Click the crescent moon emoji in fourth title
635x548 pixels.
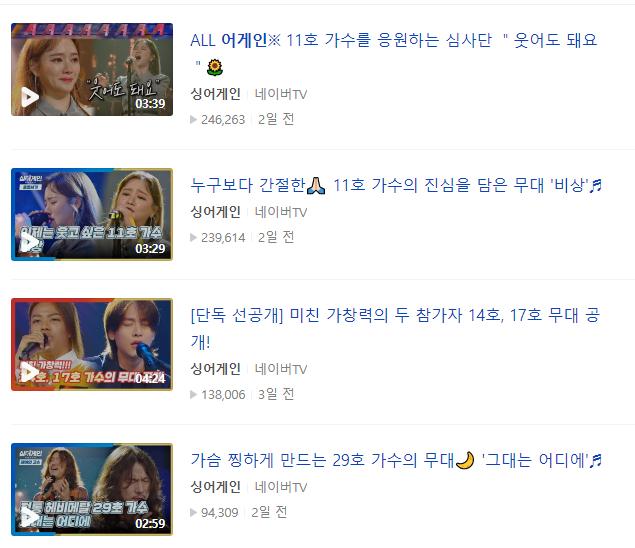[x=465, y=461]
